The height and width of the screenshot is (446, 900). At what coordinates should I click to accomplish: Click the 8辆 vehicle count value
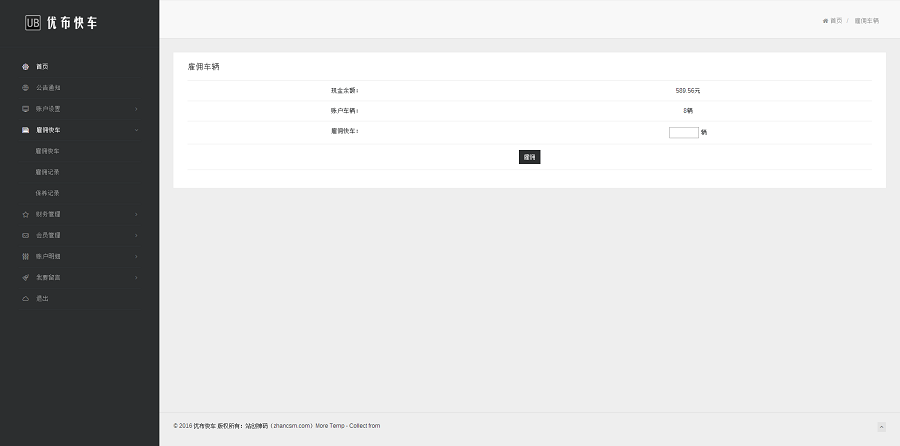point(688,111)
